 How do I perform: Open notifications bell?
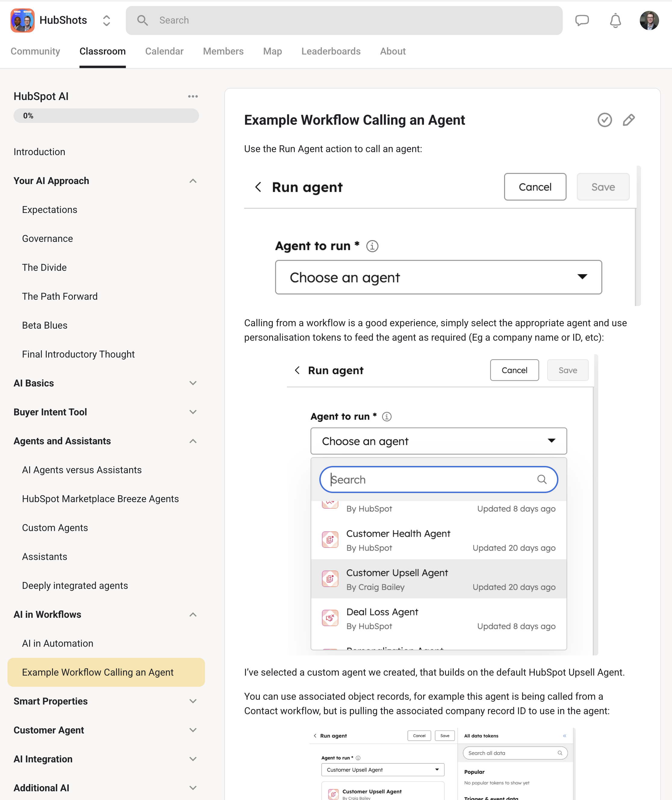(615, 20)
